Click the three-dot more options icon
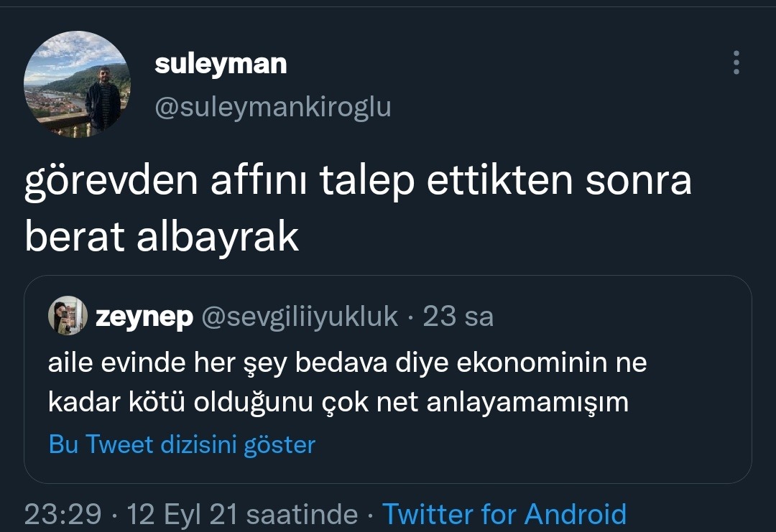Screen dimensions: 776x532 point(736,63)
